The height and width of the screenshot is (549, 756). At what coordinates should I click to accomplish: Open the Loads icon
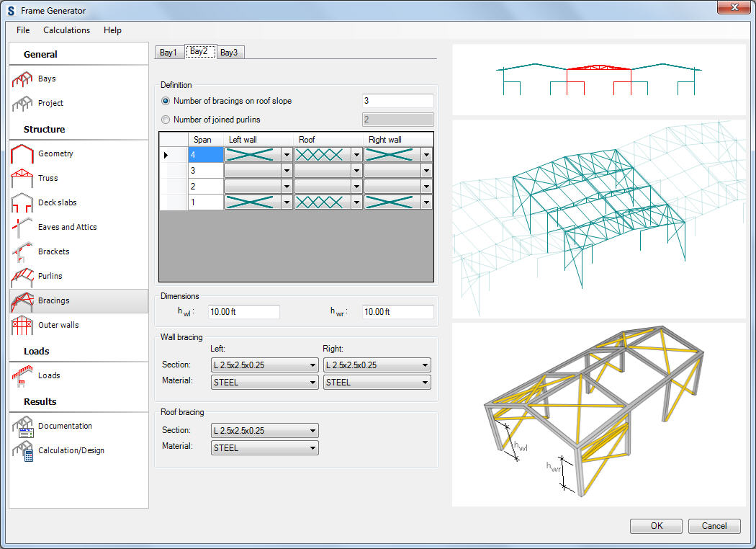coord(22,376)
